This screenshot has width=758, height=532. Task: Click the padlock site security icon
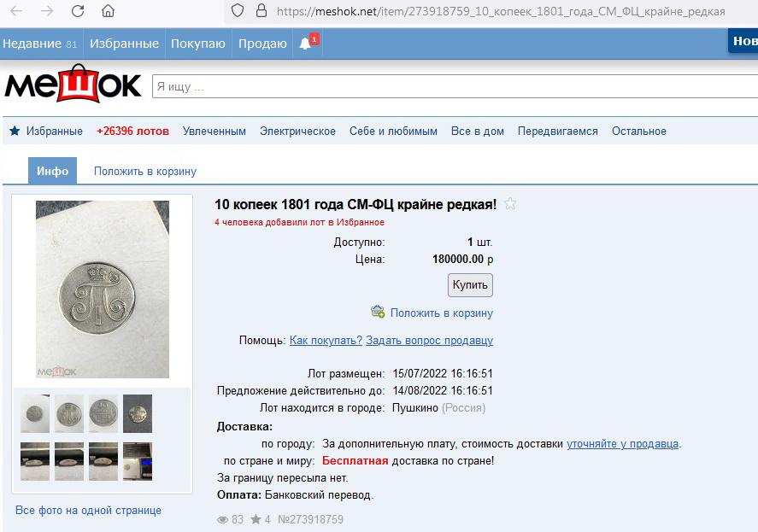[x=261, y=10]
